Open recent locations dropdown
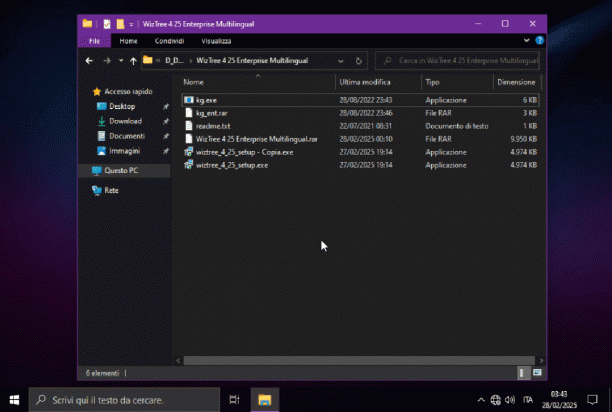 tap(121, 61)
